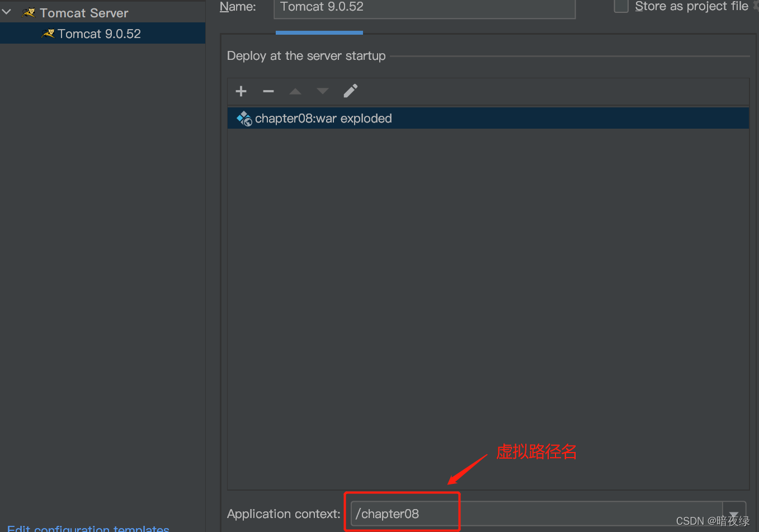Click the Application context label
Screen dimensions: 759x532
pos(284,514)
